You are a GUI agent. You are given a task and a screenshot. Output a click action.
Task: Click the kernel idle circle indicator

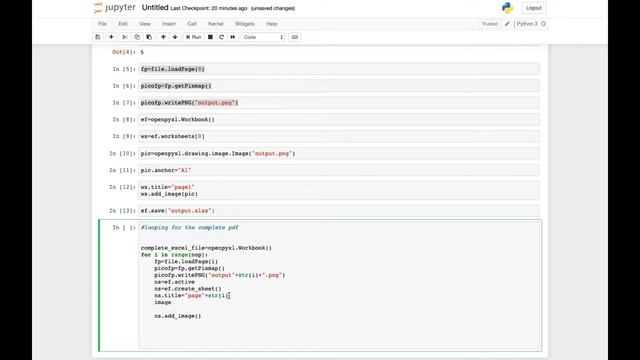(543, 24)
